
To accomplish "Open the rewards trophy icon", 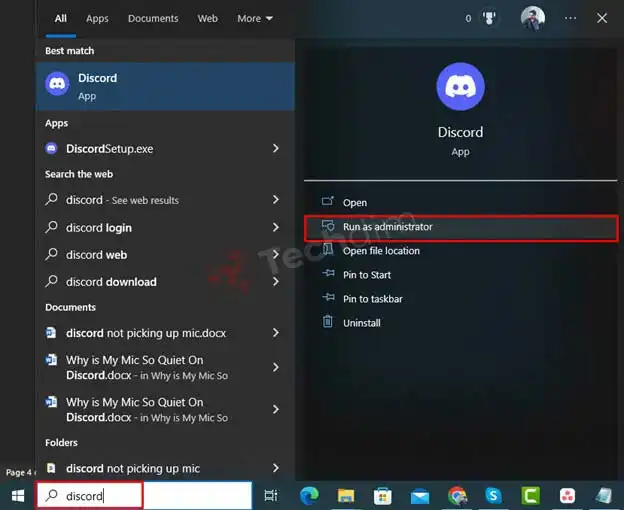I will 489,18.
